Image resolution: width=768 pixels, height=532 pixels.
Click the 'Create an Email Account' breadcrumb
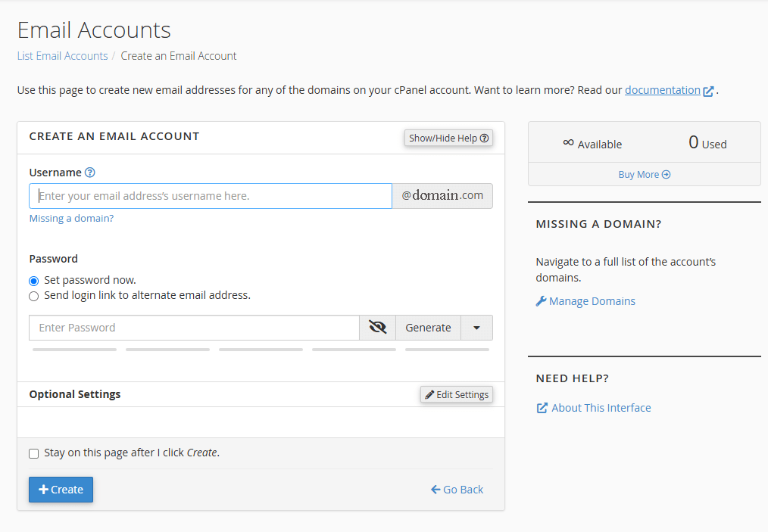pyautogui.click(x=179, y=56)
